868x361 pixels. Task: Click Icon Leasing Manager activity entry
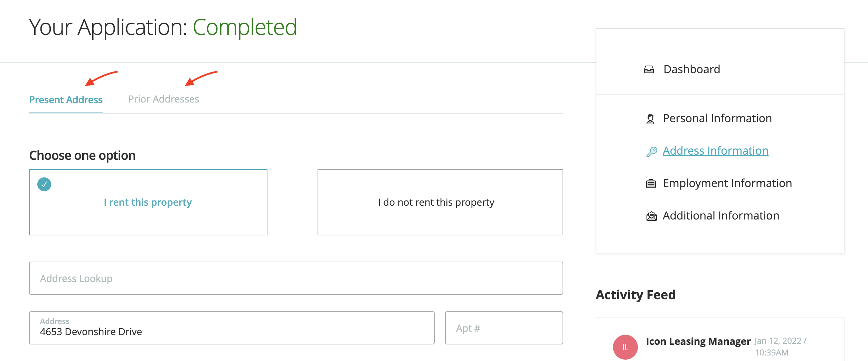click(x=698, y=341)
